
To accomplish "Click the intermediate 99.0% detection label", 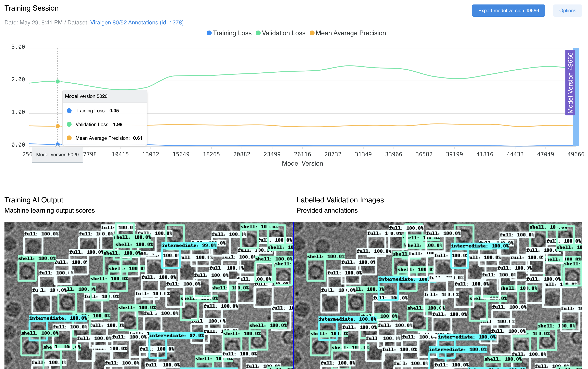I will coord(189,245).
